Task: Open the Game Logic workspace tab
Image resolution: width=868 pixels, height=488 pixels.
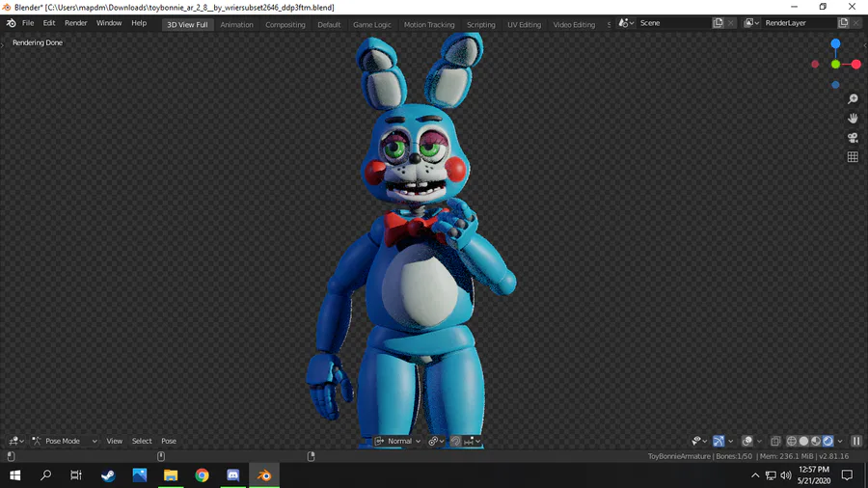Action: pos(372,24)
